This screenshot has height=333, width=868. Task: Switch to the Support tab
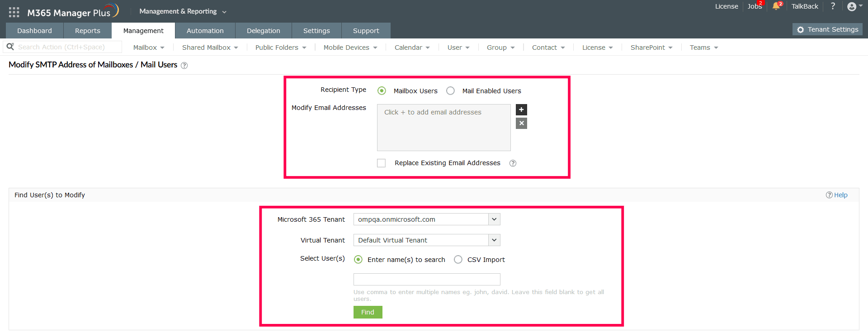[366, 31]
